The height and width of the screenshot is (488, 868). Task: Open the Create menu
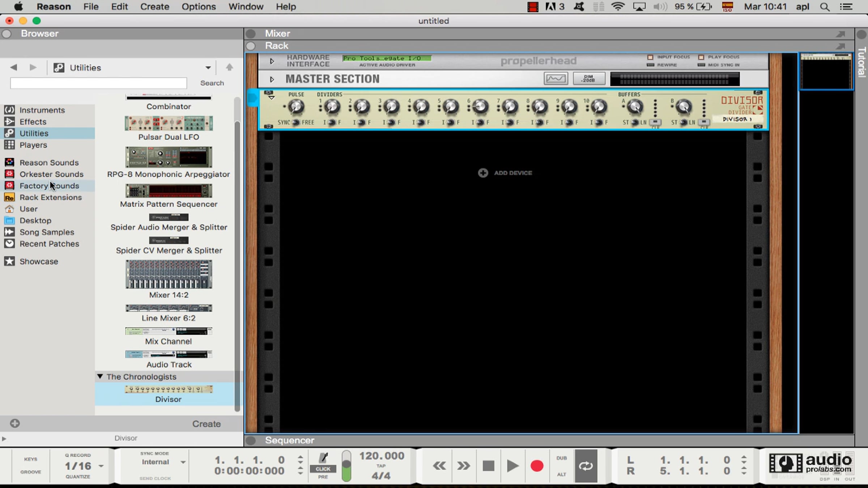154,7
